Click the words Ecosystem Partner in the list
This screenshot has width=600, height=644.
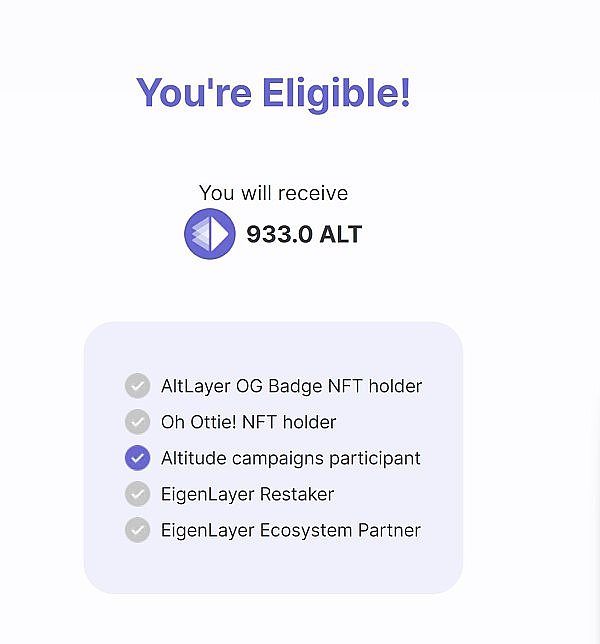point(340,530)
